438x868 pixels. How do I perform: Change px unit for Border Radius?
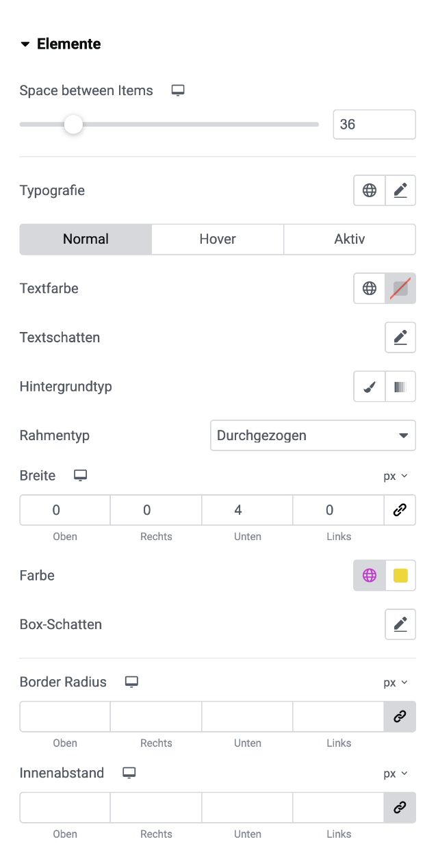click(395, 682)
